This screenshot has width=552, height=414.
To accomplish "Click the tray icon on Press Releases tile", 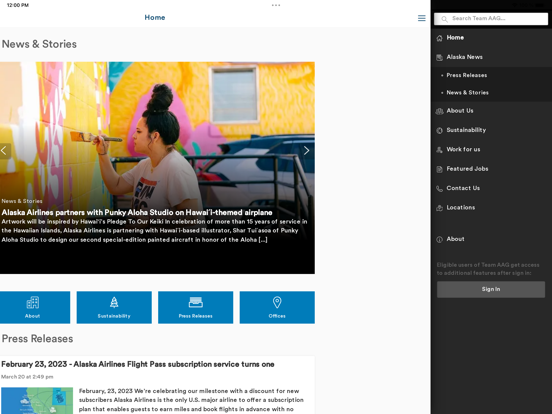I will pyautogui.click(x=195, y=302).
